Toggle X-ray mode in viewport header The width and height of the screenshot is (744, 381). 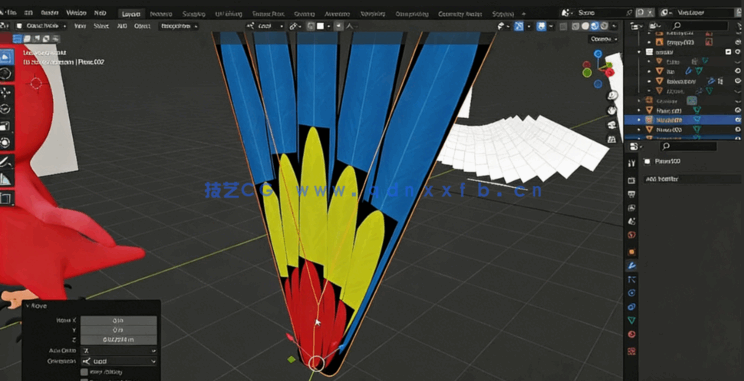563,26
